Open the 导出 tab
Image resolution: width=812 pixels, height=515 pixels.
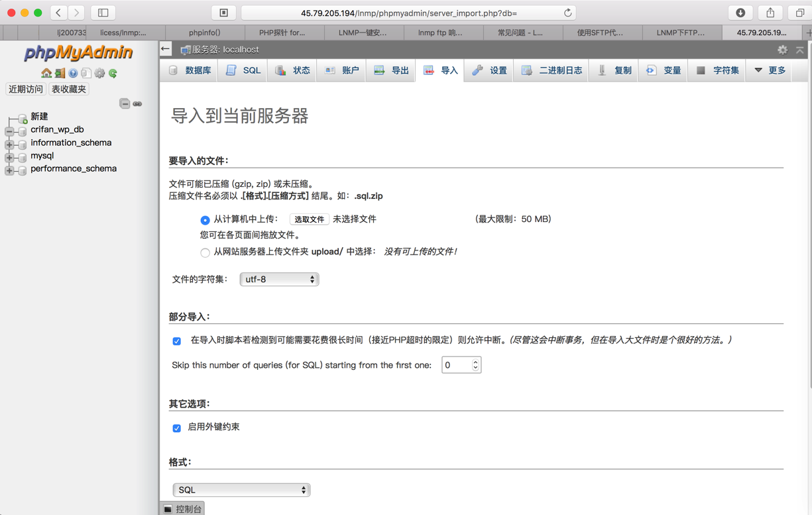click(391, 70)
